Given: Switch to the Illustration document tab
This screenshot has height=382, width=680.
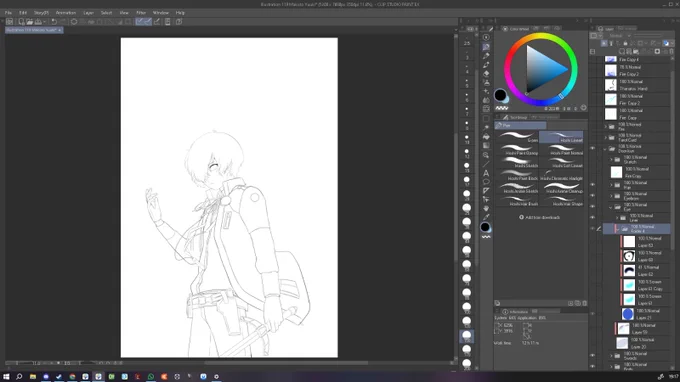Looking at the screenshot, I should point(34,30).
